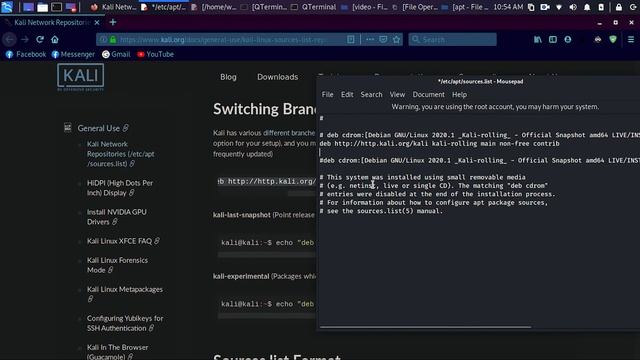Image resolution: width=640 pixels, height=360 pixels.
Task: Switch to [File Oper... taskbar item
Action: click(415, 7)
